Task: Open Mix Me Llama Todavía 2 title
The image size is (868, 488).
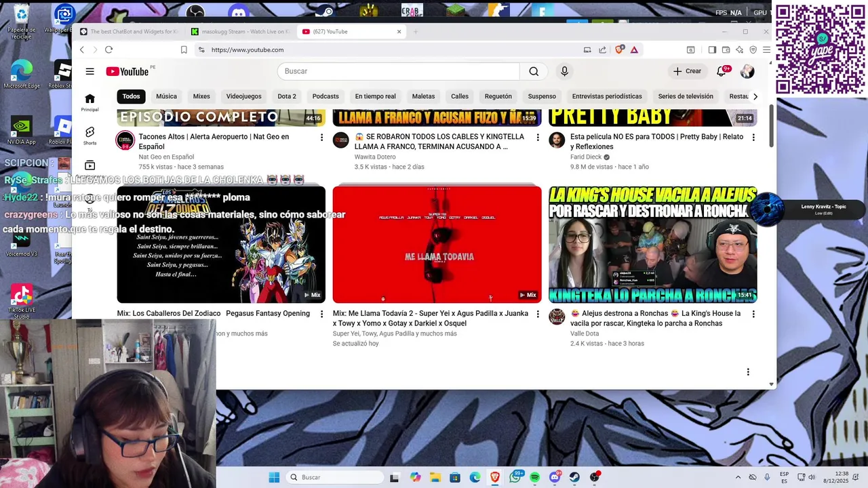Action: [x=430, y=319]
